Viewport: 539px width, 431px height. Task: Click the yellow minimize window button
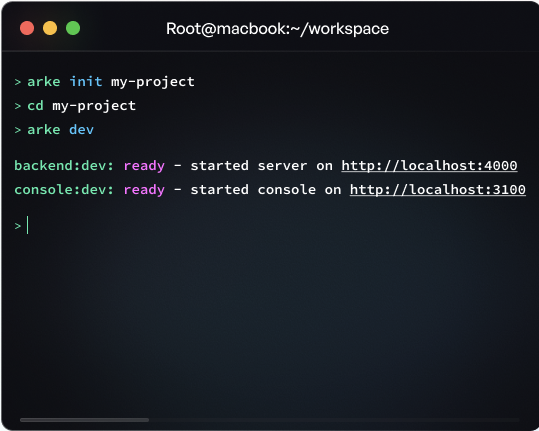coord(50,28)
